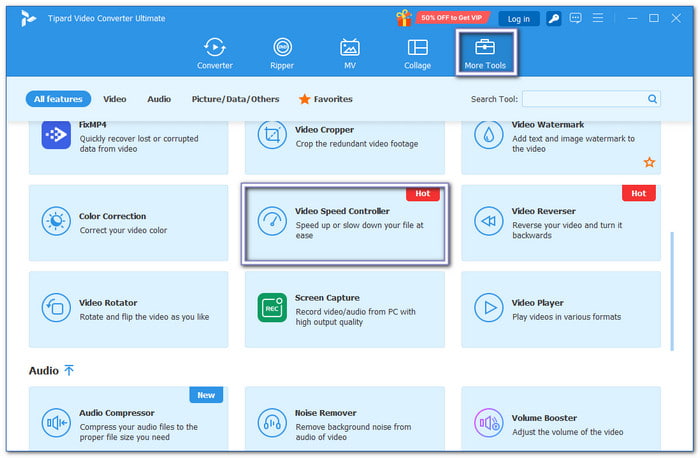Click the search magnifier icon
700x458 pixels.
pos(652,99)
